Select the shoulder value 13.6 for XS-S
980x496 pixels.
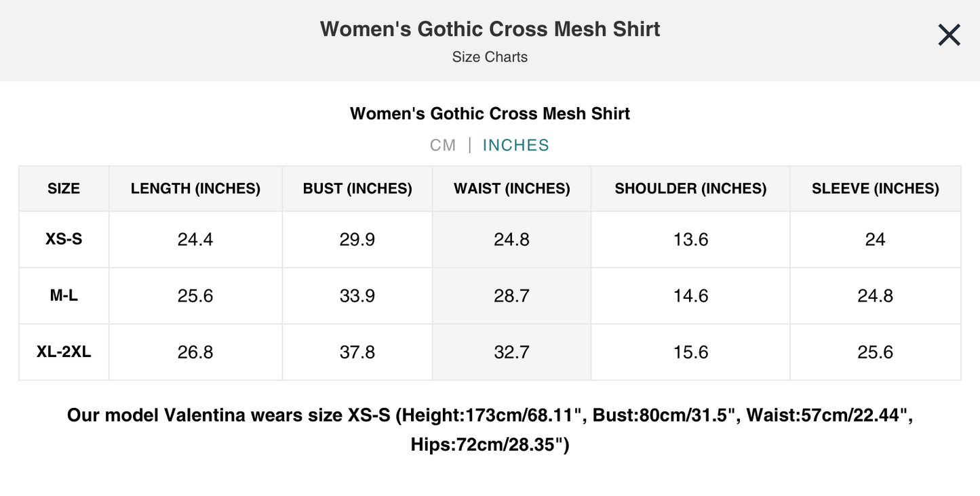[690, 239]
